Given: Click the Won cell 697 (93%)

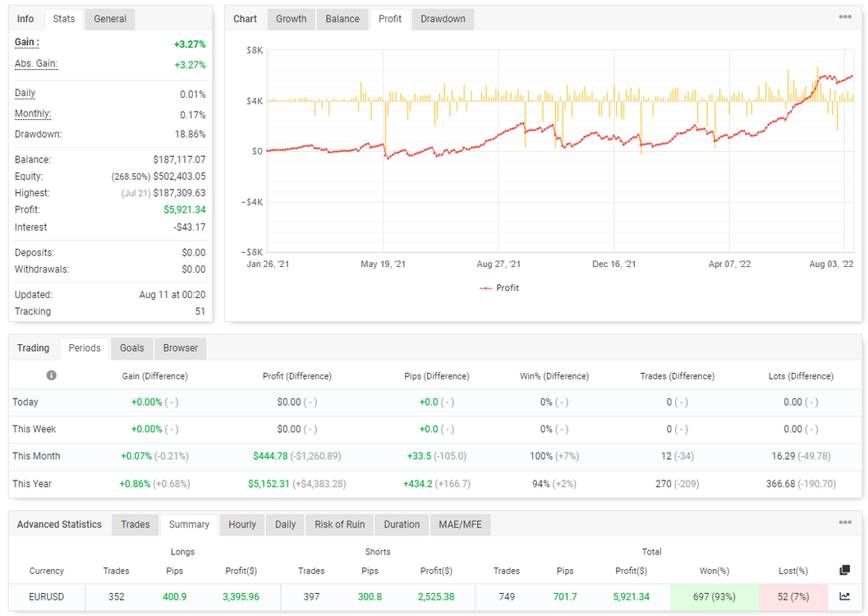Looking at the screenshot, I should (714, 596).
